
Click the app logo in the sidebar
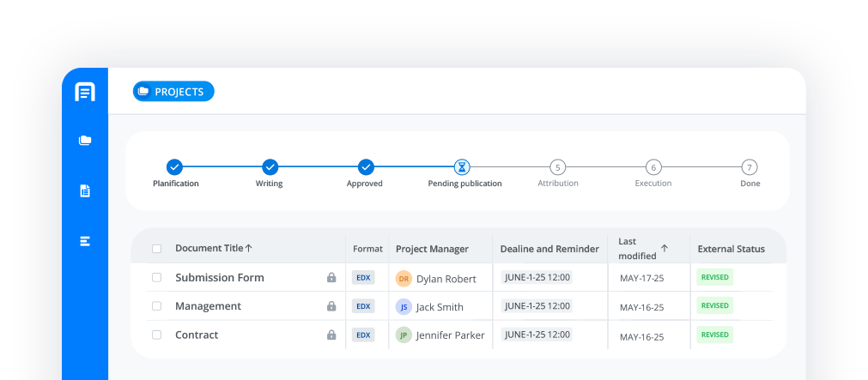pos(85,92)
